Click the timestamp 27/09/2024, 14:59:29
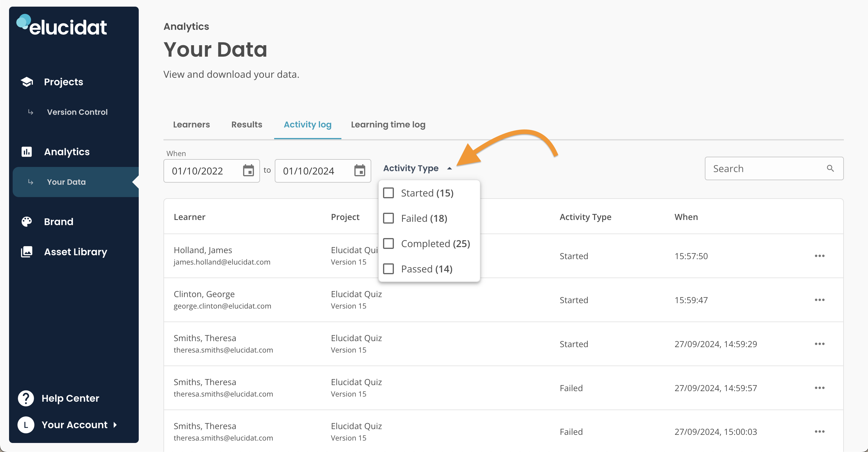The height and width of the screenshot is (452, 868). pyautogui.click(x=716, y=344)
